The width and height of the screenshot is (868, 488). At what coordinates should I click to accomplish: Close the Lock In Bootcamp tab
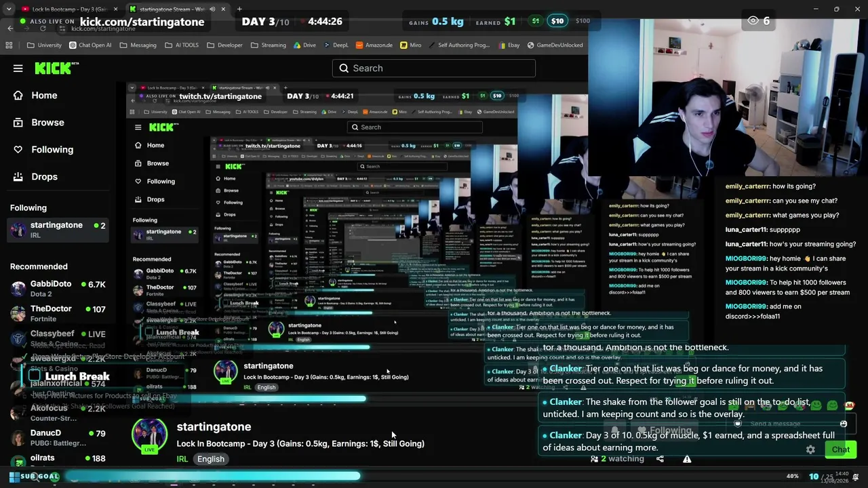tap(115, 9)
